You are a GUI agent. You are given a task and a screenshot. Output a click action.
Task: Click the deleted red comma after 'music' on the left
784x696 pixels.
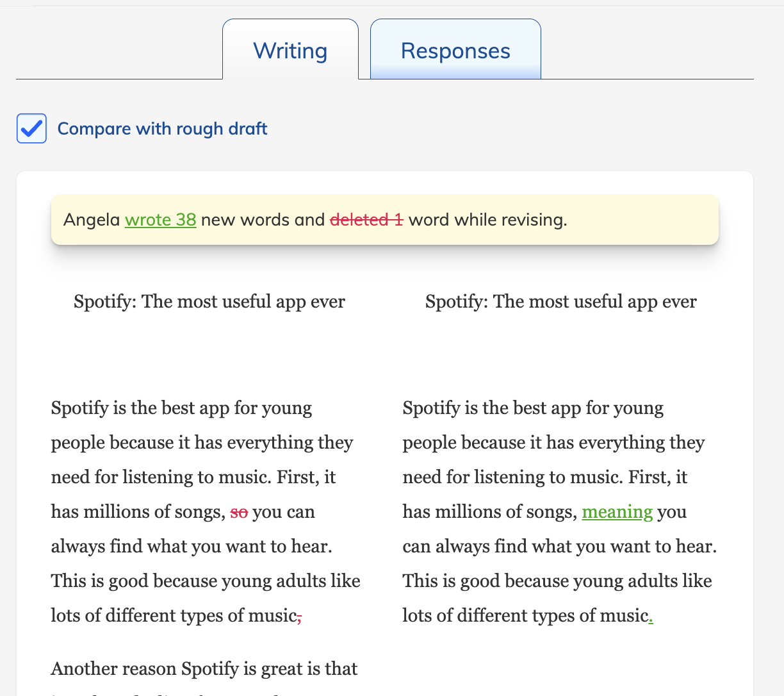pyautogui.click(x=299, y=618)
